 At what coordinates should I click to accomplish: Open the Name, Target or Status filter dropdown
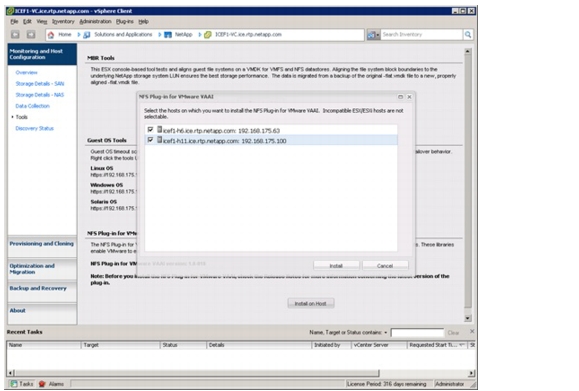point(386,333)
